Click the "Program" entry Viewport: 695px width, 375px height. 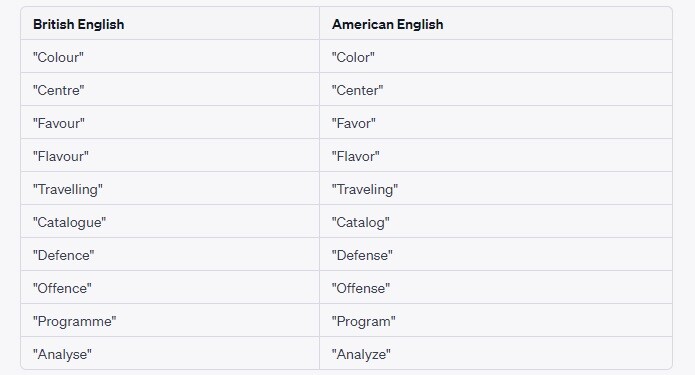pos(363,321)
